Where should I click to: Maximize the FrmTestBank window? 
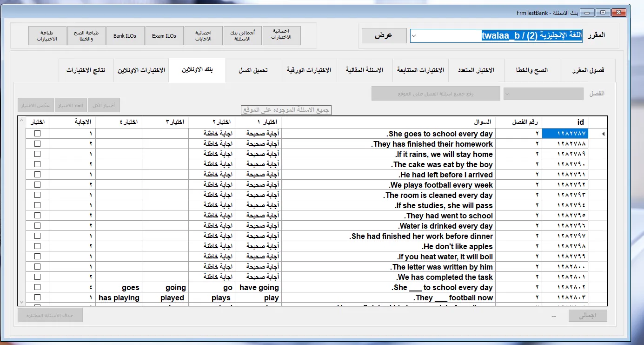tap(603, 12)
